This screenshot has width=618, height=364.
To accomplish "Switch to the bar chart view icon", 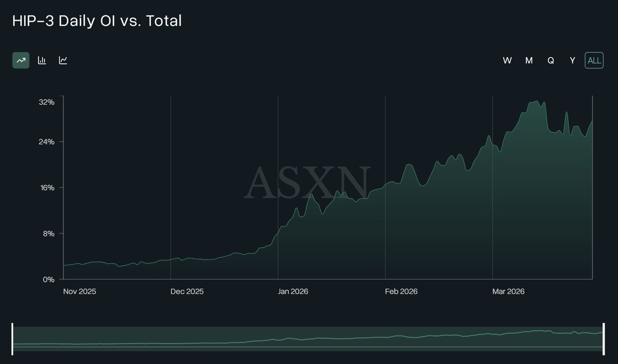I will [x=42, y=60].
